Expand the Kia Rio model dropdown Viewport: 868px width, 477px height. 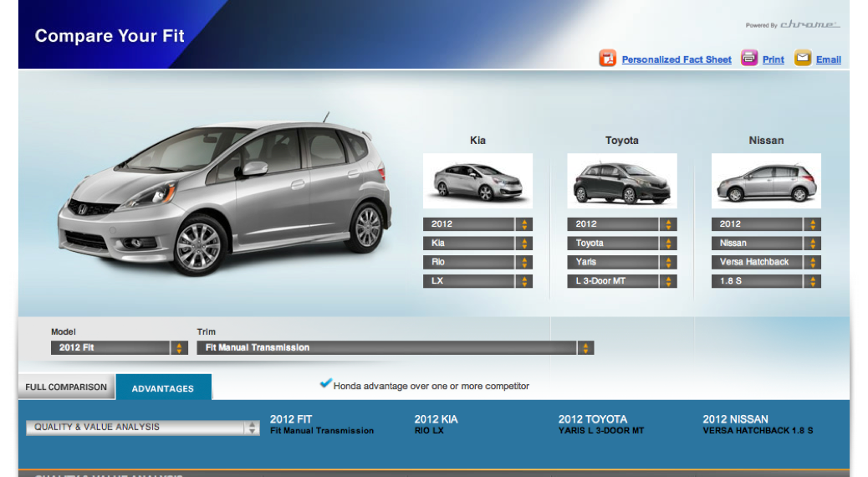tap(477, 262)
